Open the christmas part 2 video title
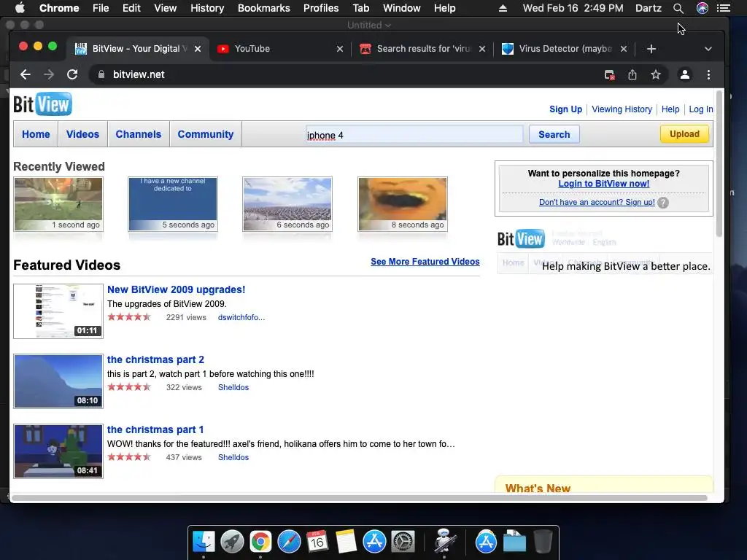The image size is (747, 560). pos(155,359)
